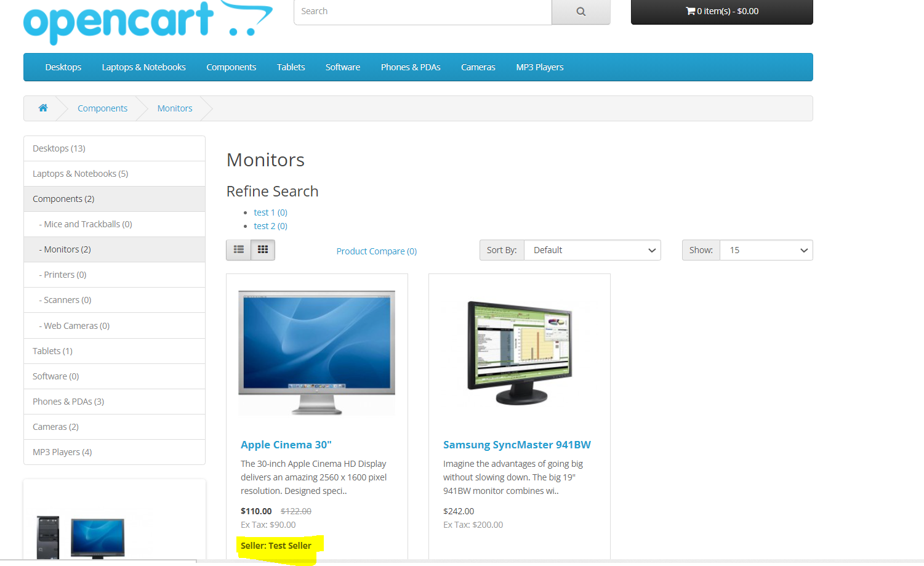
Task: Select Components (2) in sidebar
Action: coord(114,199)
